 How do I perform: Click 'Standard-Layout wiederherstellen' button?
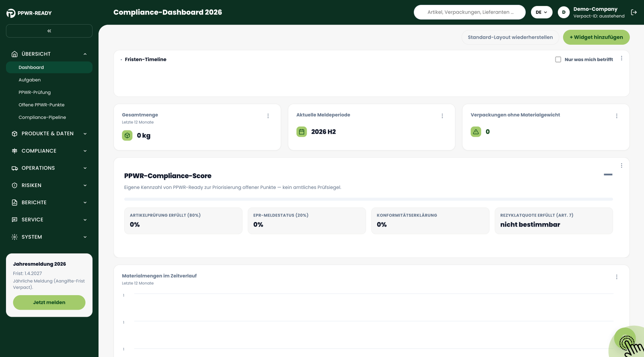pyautogui.click(x=510, y=37)
